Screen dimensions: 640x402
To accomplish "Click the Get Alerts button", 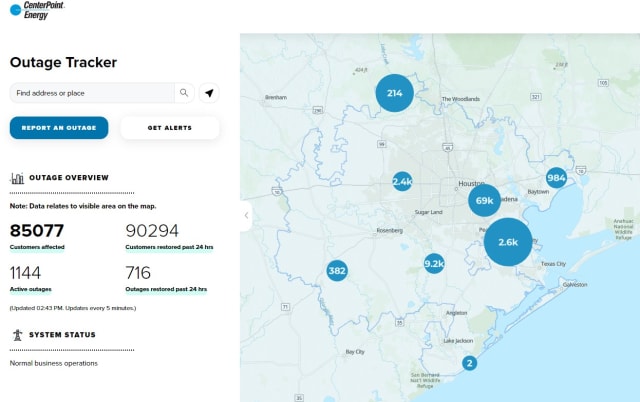I will click(170, 128).
